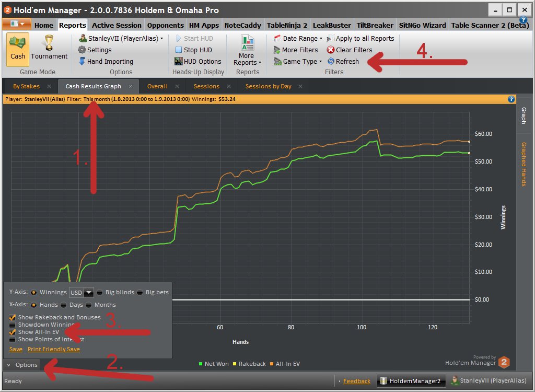Open HUD Options

pyautogui.click(x=198, y=62)
